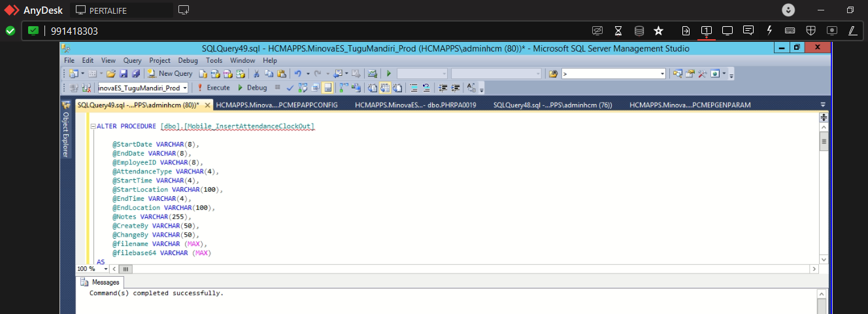Click AnyDesk lightning Actions icon
The image size is (868, 314).
(x=769, y=30)
